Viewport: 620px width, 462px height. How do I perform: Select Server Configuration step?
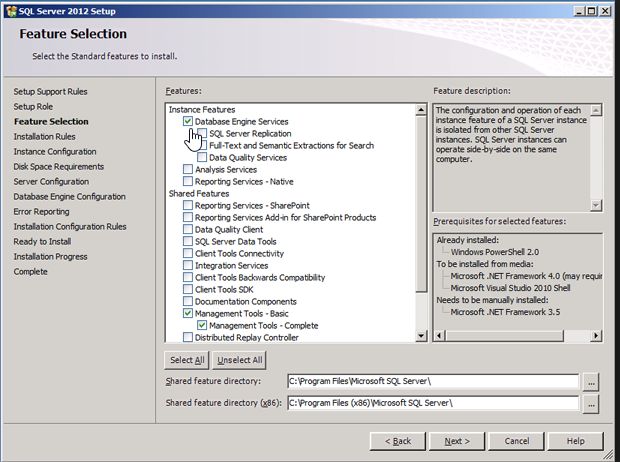click(x=51, y=182)
